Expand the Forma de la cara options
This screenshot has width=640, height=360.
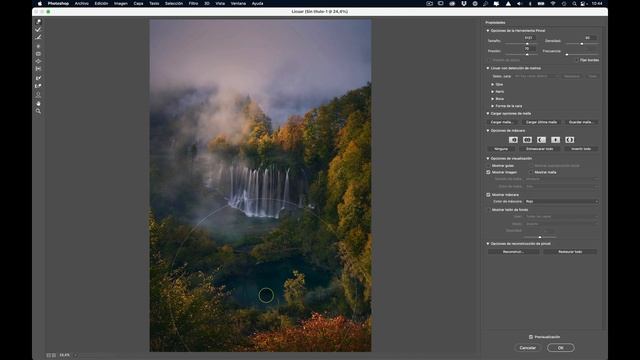pos(493,106)
